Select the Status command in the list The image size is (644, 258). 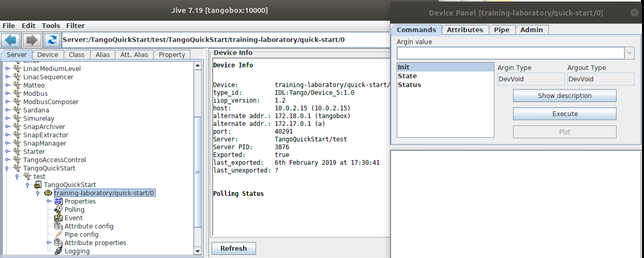tap(445, 85)
